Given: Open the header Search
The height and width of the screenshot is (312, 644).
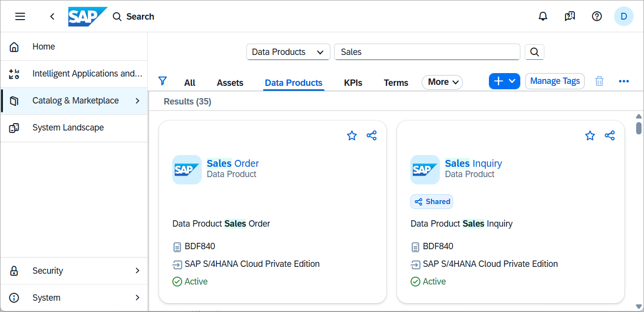Looking at the screenshot, I should (134, 17).
